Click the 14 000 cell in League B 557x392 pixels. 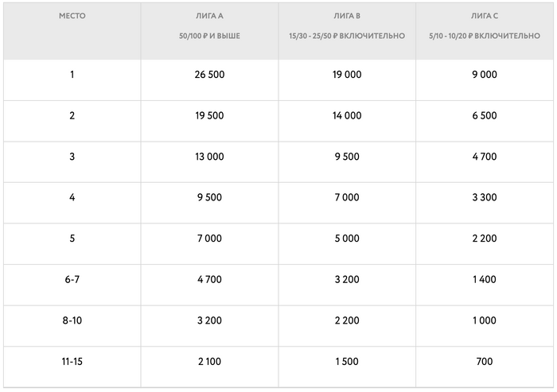tap(347, 116)
